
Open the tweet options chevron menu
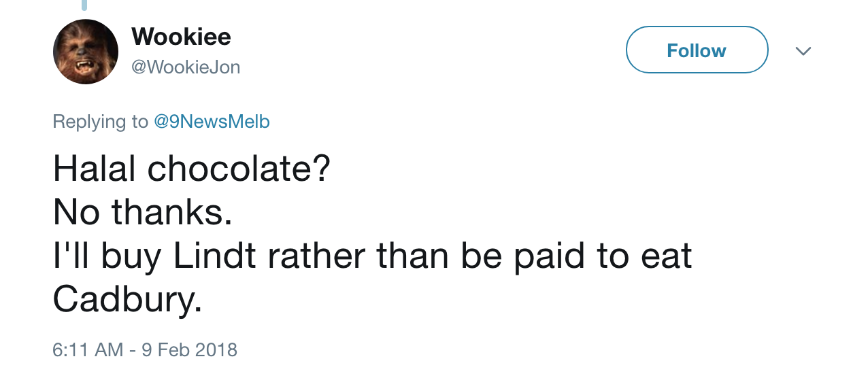coord(803,51)
